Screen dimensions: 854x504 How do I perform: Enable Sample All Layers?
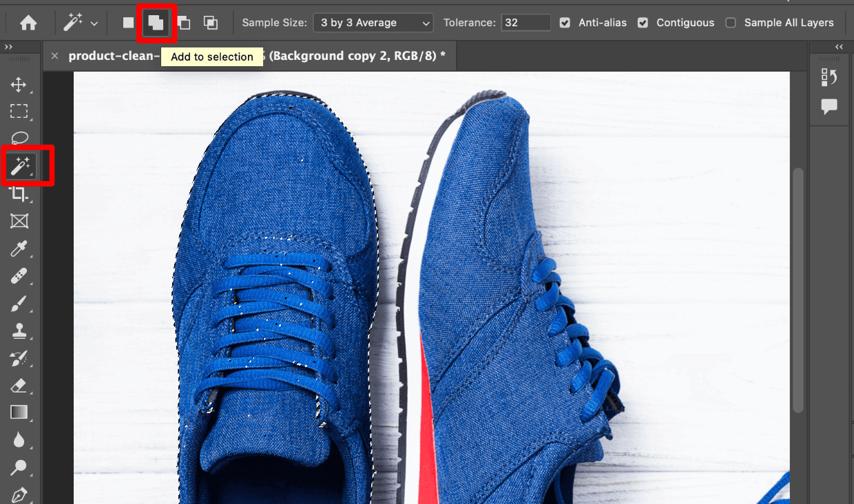(x=730, y=22)
